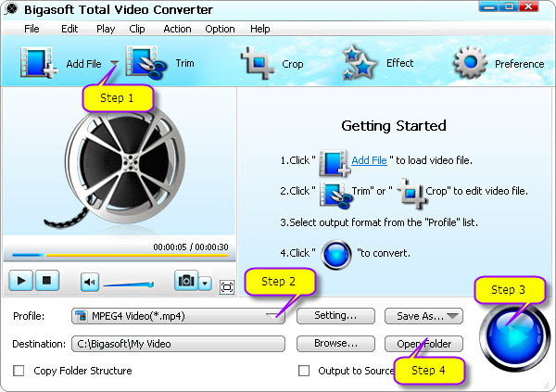Screen dimensions: 556x392
Task: Mute the preview audio speaker icon
Action: [89, 283]
